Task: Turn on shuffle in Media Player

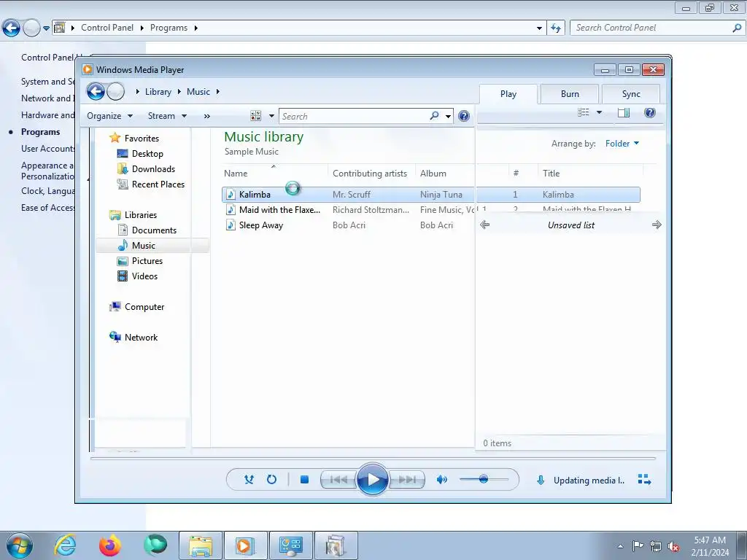Action: tap(249, 480)
